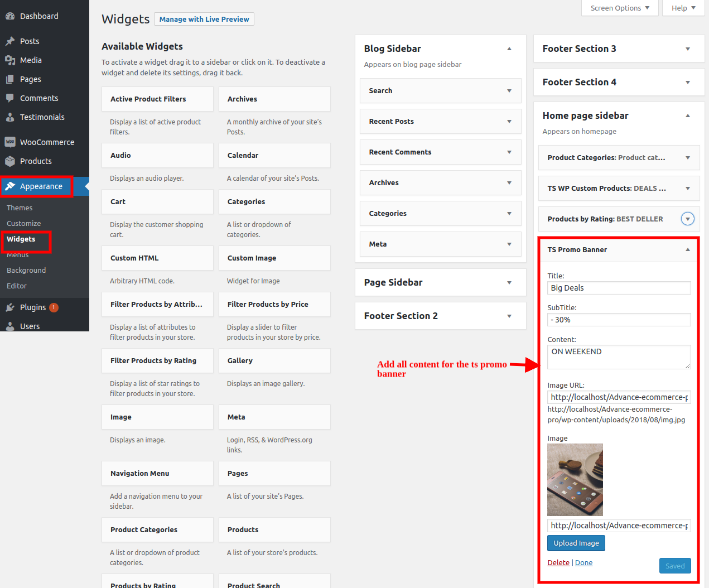709x588 pixels.
Task: Click the Comments speech bubble icon
Action: (10, 98)
